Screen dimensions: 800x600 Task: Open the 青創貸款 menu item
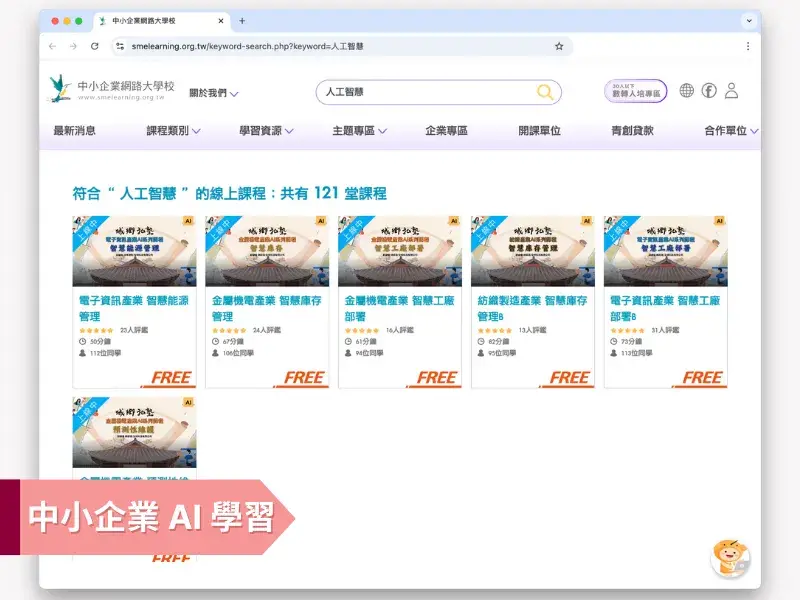[632, 131]
